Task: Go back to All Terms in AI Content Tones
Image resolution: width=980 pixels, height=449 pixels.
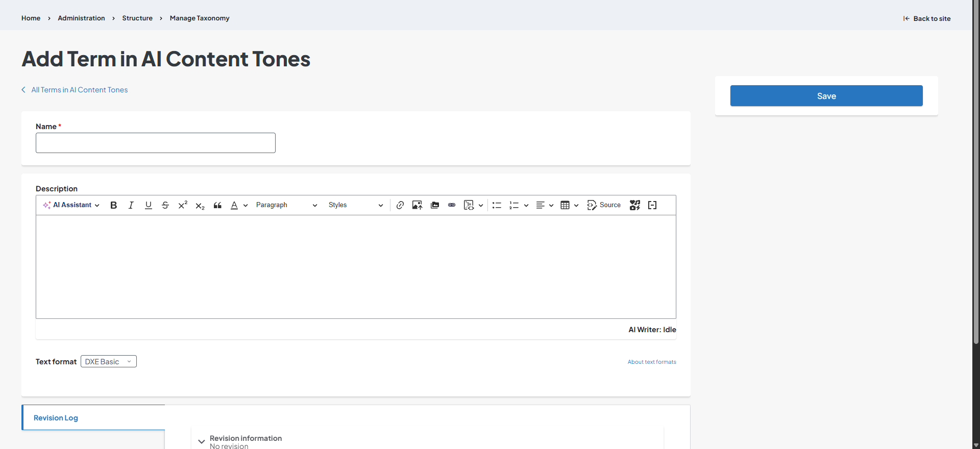Action: click(x=75, y=90)
